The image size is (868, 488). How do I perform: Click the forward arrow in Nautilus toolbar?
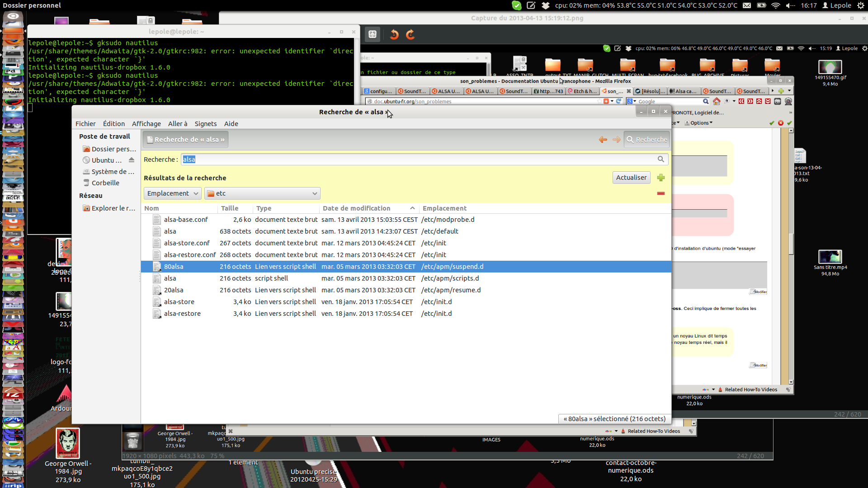click(x=617, y=140)
